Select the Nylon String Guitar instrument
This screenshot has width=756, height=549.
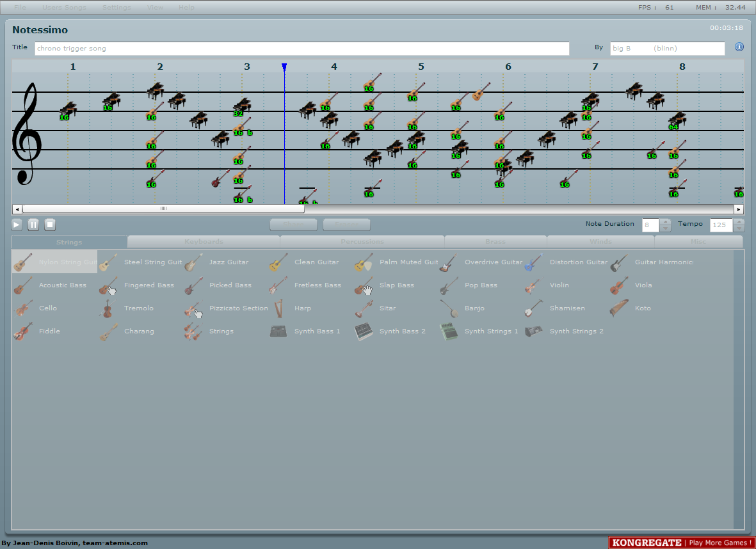pyautogui.click(x=54, y=262)
